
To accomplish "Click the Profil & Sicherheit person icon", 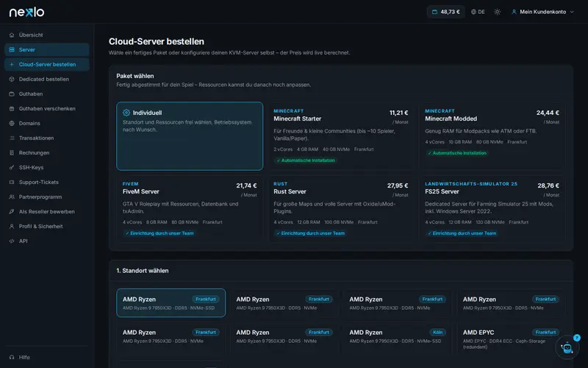I will click(12, 227).
